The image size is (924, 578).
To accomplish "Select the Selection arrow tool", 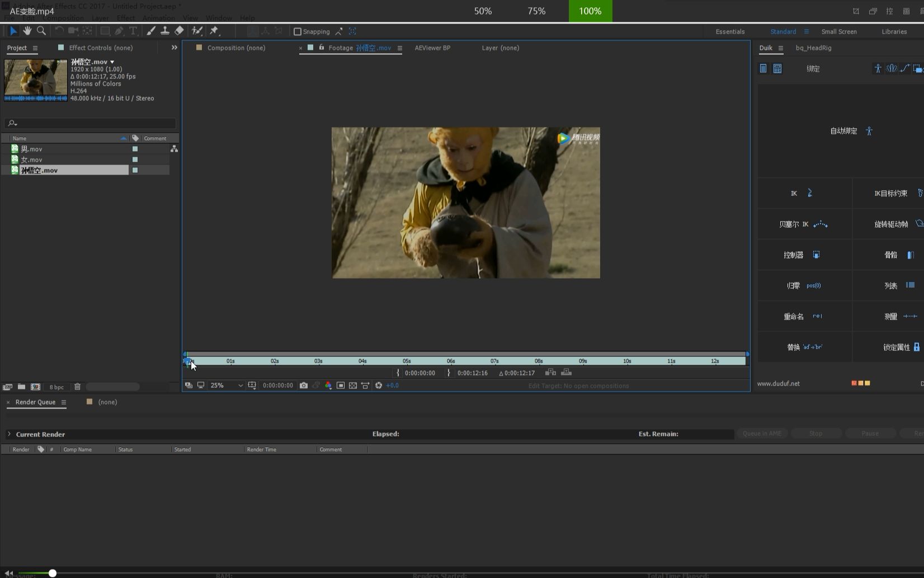I will pos(13,31).
